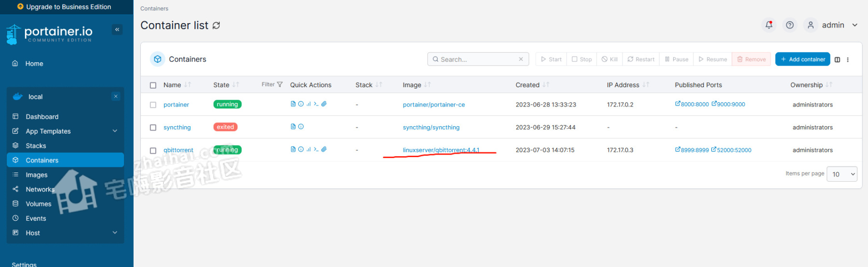Open the Events page
Image resolution: width=868 pixels, height=267 pixels.
(36, 218)
